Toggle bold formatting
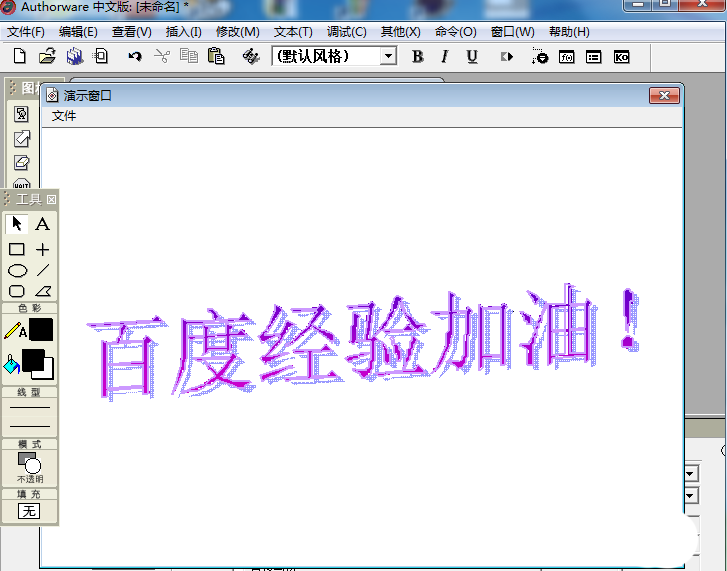Image resolution: width=727 pixels, height=571 pixels. [x=417, y=57]
